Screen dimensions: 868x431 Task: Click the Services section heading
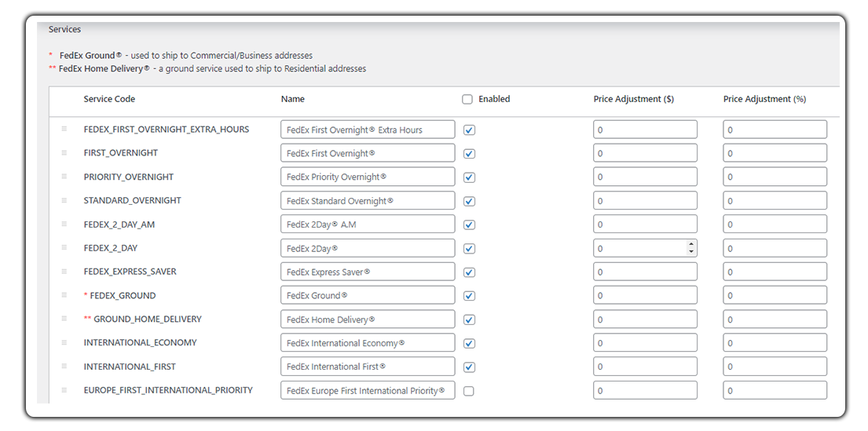[x=64, y=29]
